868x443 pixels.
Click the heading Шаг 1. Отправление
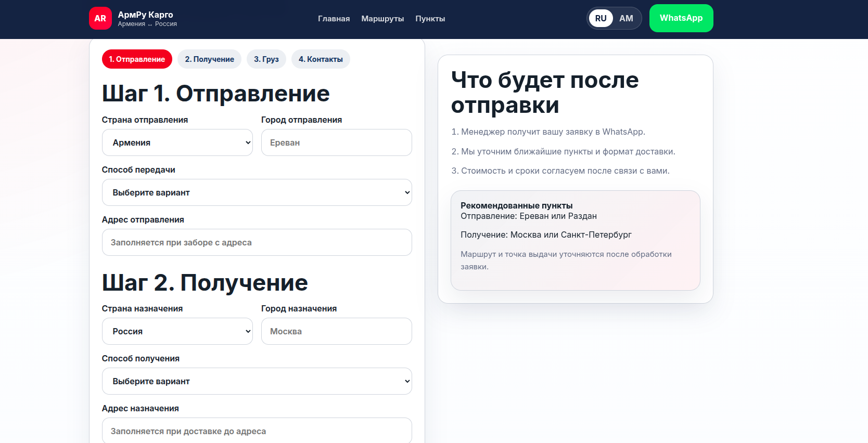pyautogui.click(x=215, y=94)
